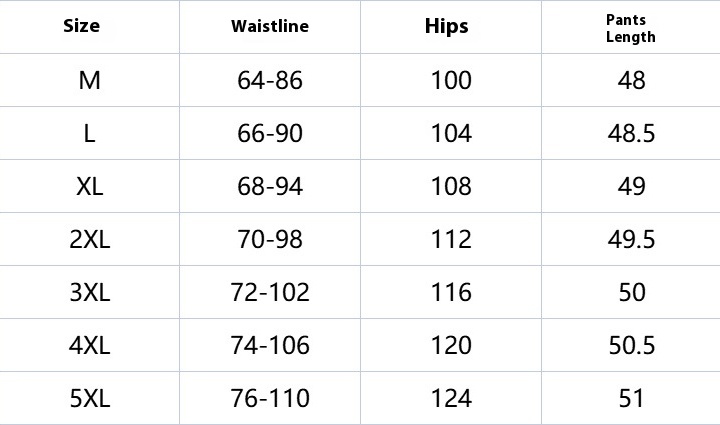The height and width of the screenshot is (425, 720).
Task: Select the XL size row label
Action: tap(89, 186)
